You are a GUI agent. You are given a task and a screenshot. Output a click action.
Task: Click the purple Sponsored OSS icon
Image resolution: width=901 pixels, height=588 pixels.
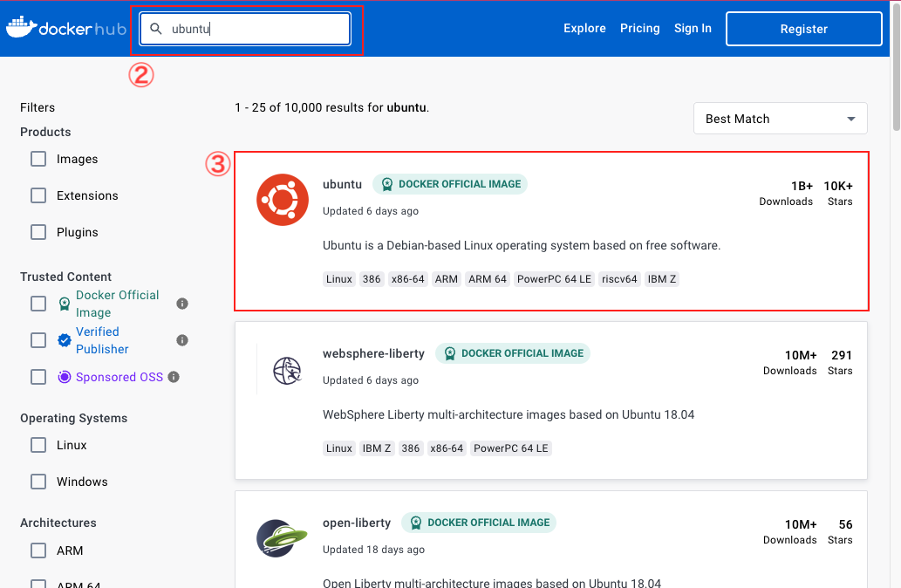tap(65, 377)
